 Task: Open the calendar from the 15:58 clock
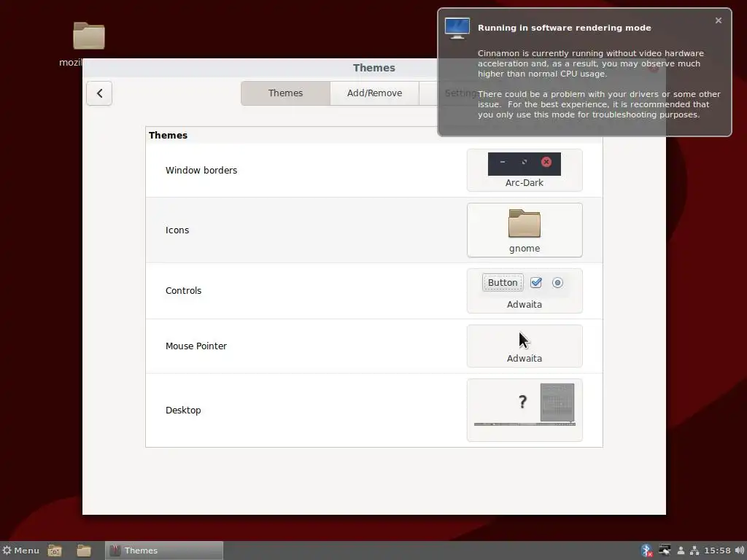coord(718,551)
